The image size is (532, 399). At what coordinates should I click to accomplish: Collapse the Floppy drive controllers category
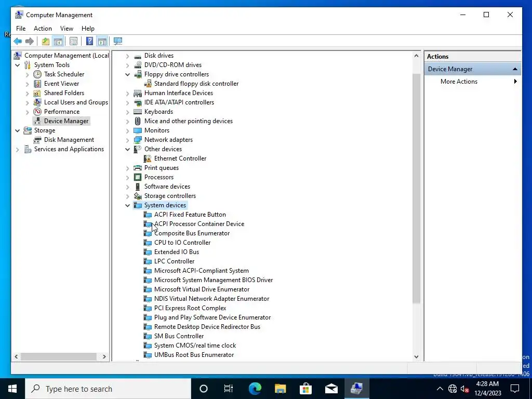click(x=128, y=74)
